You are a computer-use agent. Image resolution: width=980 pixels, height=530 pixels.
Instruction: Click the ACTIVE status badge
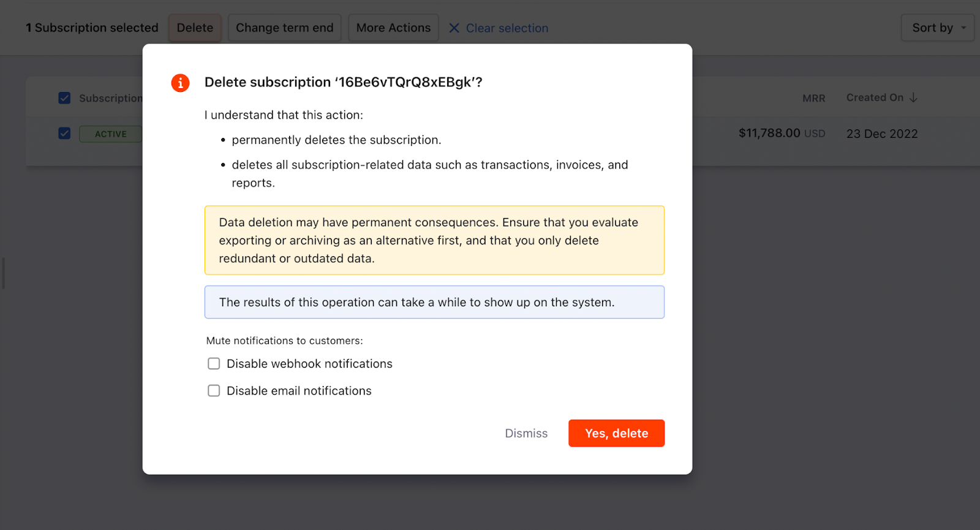pos(110,134)
